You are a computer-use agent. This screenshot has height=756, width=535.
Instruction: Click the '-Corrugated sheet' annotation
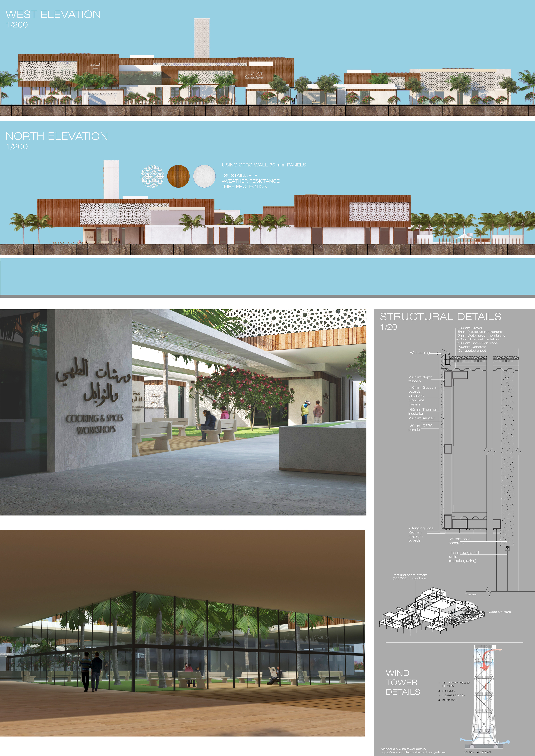click(471, 350)
